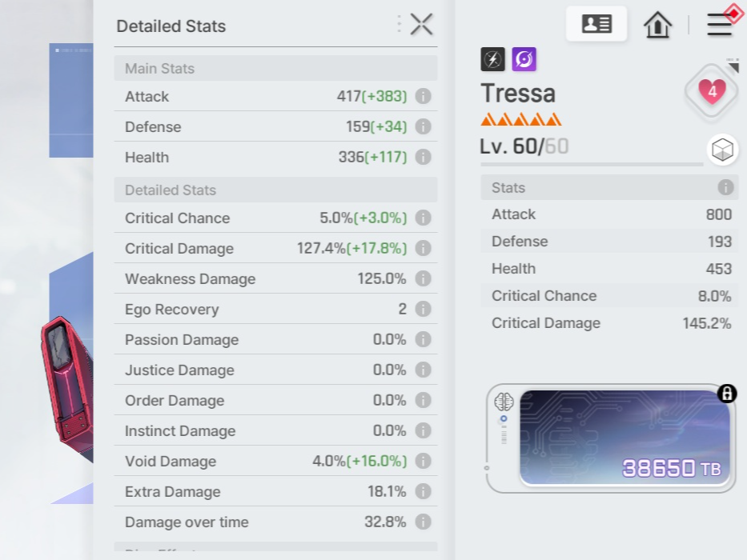Viewport: 747px width, 560px height.
Task: Click the Weakness Damage info icon
Action: click(424, 279)
